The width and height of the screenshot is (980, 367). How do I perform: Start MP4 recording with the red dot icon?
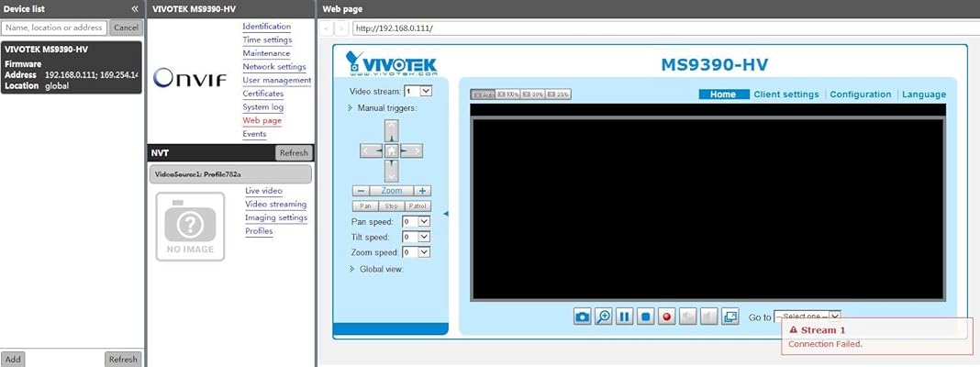pos(667,317)
